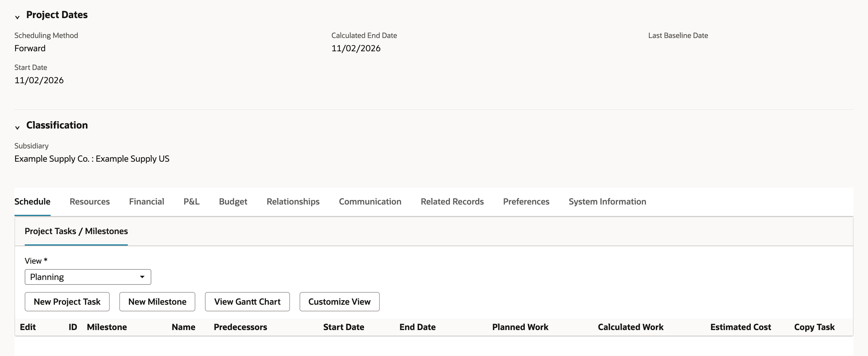The image size is (868, 356).
Task: Open the View dropdown showing Planning
Action: (88, 277)
